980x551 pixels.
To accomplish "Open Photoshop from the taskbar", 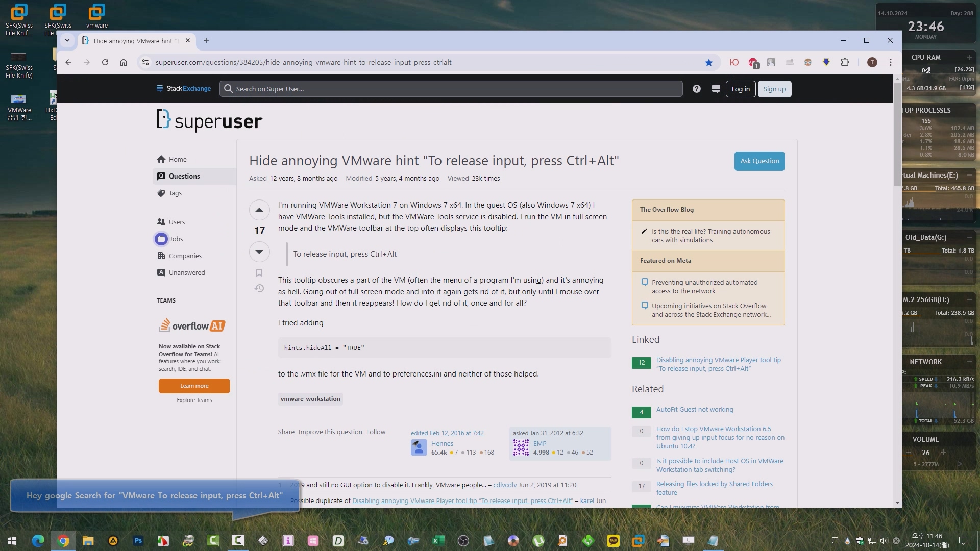I will (x=138, y=541).
